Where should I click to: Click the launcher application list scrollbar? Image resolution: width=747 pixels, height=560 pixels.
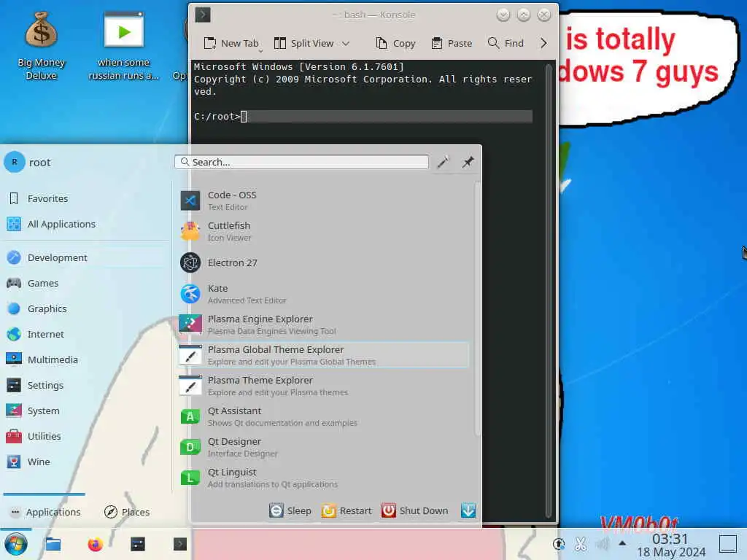click(477, 309)
